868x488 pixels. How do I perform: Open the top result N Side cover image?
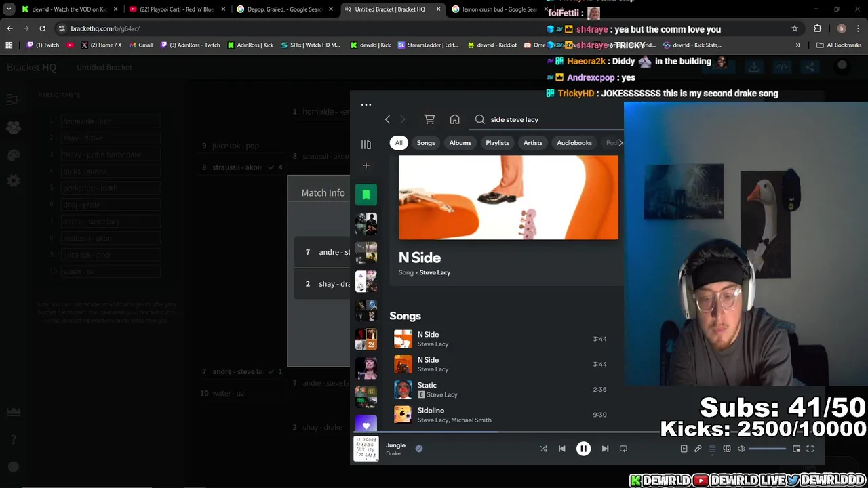pos(509,197)
